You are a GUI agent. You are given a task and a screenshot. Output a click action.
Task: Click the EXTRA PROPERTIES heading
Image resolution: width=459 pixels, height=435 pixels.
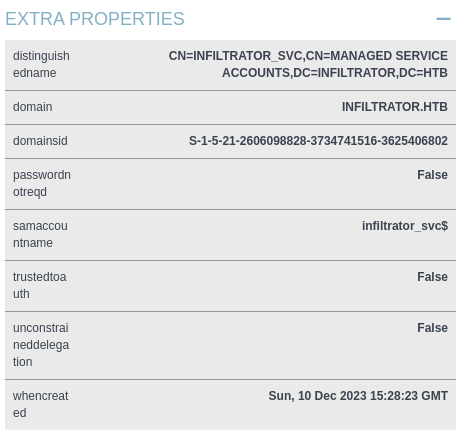[x=95, y=19]
